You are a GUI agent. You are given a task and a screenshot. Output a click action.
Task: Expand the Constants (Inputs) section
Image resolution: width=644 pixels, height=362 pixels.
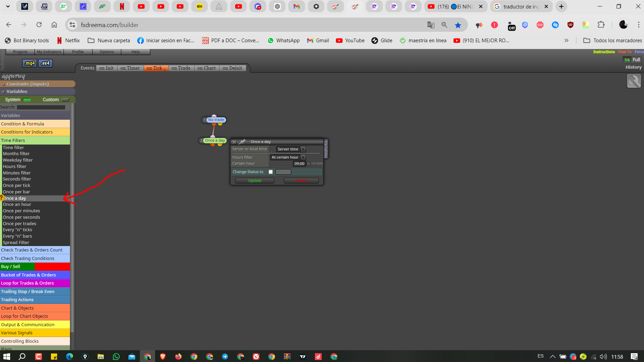pyautogui.click(x=38, y=84)
